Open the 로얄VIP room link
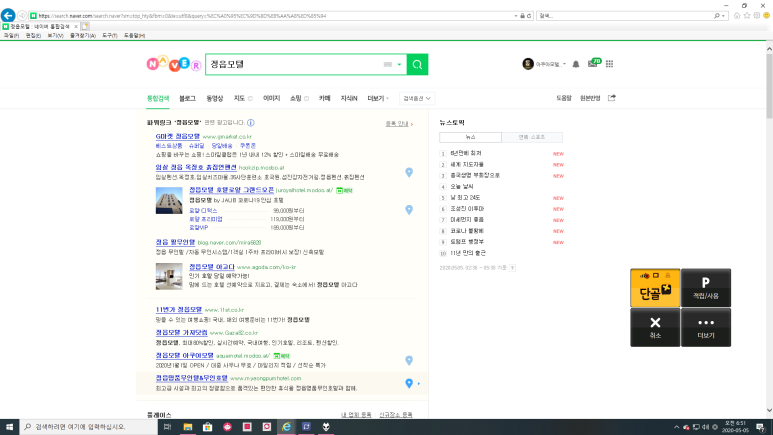Screen dimensions: 773x435 click(x=199, y=228)
